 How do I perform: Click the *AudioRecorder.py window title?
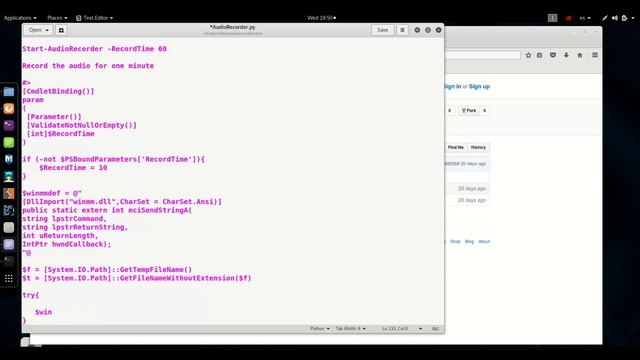coord(233,27)
